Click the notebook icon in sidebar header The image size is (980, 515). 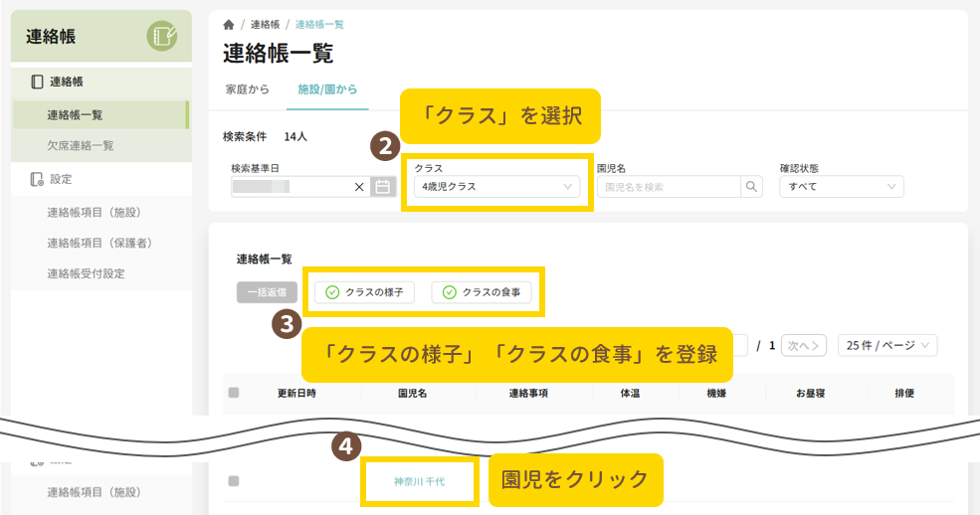pyautogui.click(x=161, y=37)
